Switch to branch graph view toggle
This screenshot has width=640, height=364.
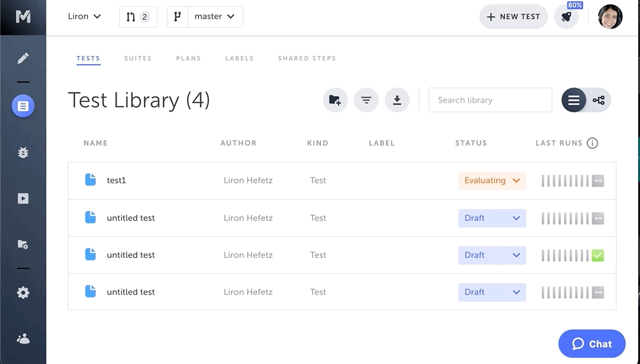coord(599,100)
